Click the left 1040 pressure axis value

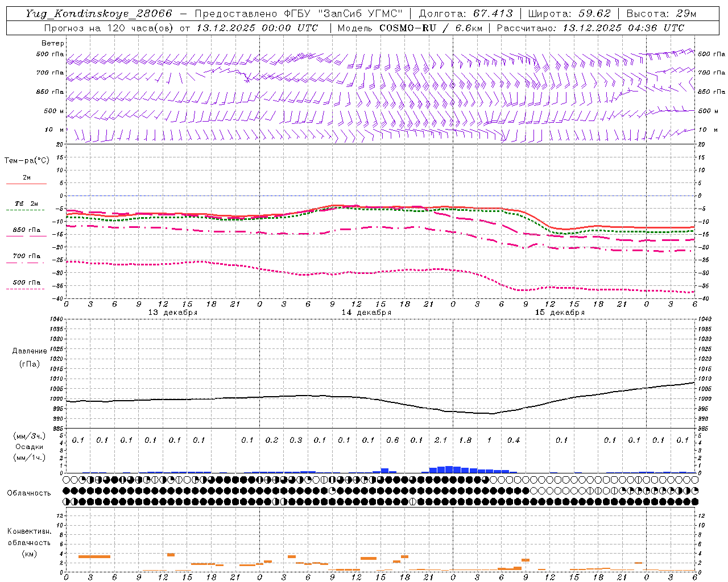click(x=56, y=319)
